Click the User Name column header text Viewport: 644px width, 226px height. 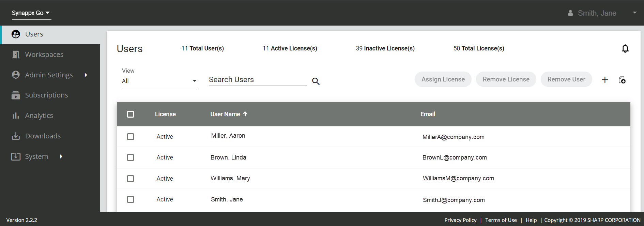225,114
